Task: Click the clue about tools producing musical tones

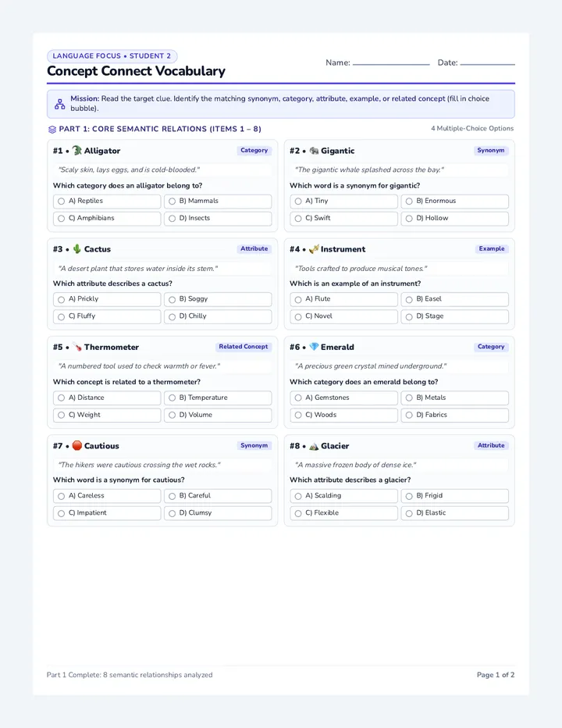Action: point(361,269)
